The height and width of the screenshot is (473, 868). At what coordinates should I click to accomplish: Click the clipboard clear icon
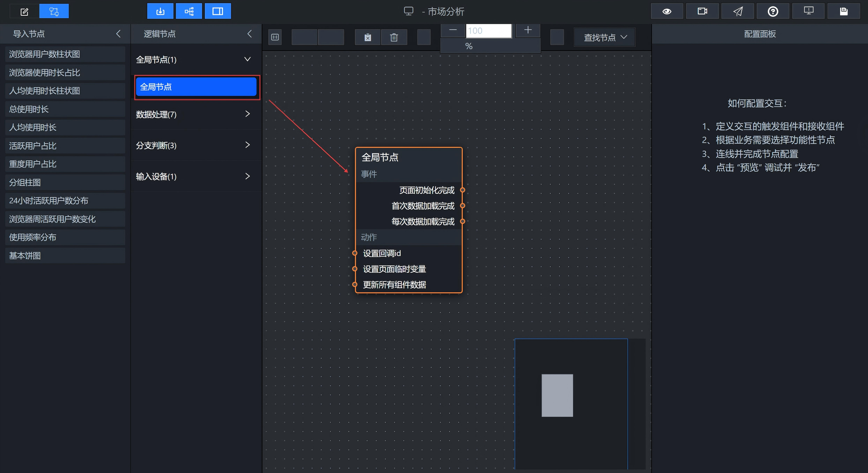click(368, 37)
